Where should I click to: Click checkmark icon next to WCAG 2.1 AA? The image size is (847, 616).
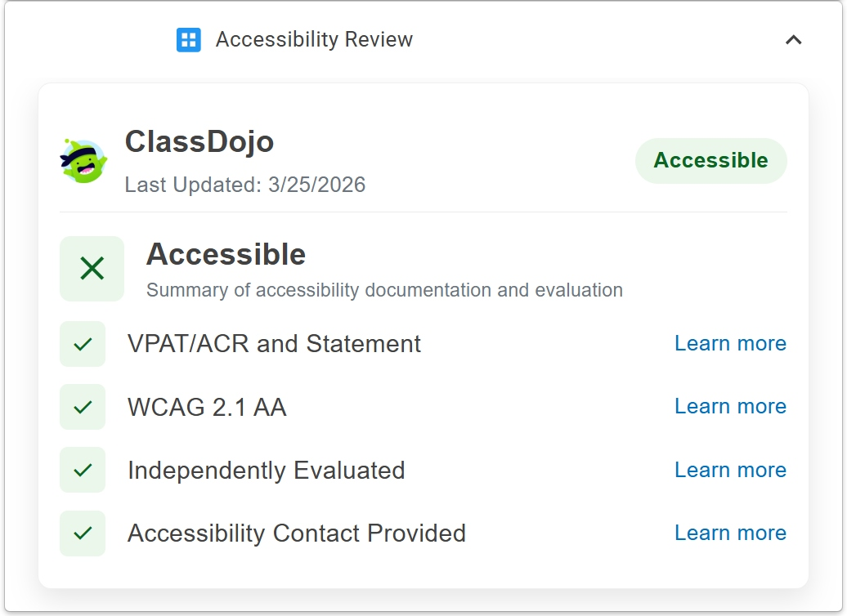tap(83, 407)
